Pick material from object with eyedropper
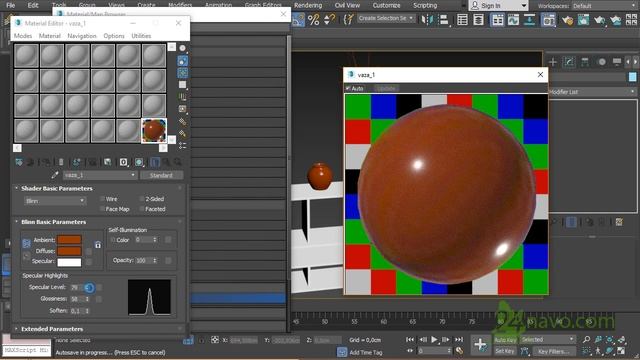This screenshot has width=640, height=360. pyautogui.click(x=55, y=175)
